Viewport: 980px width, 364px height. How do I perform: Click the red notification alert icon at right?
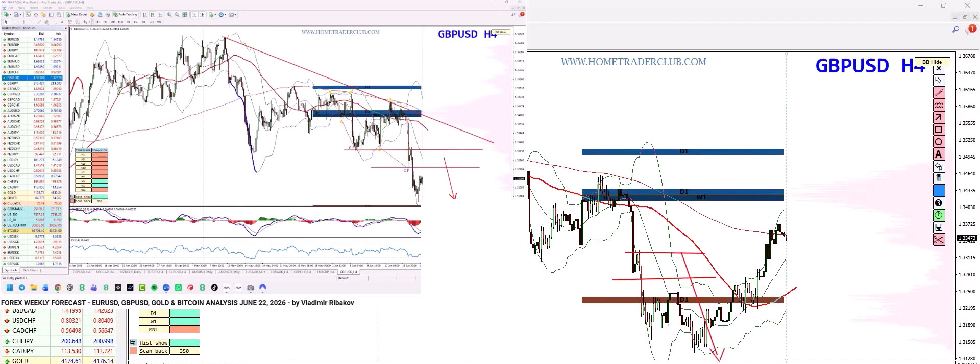971,29
